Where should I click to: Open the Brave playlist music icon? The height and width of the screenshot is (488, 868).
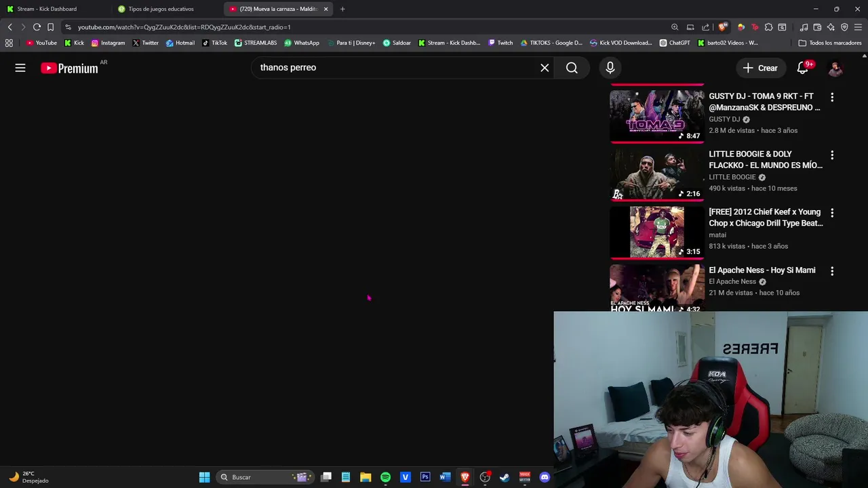804,27
